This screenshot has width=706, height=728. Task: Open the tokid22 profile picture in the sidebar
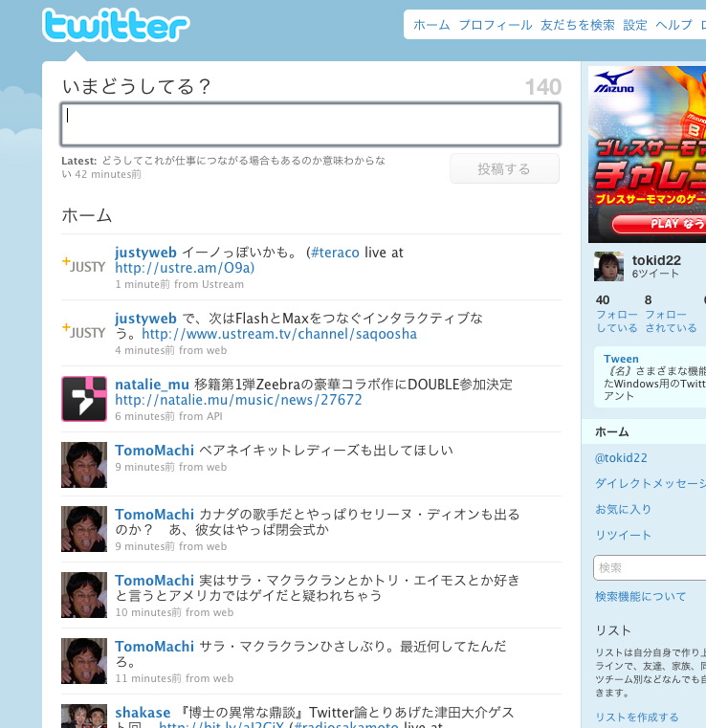coord(608,267)
